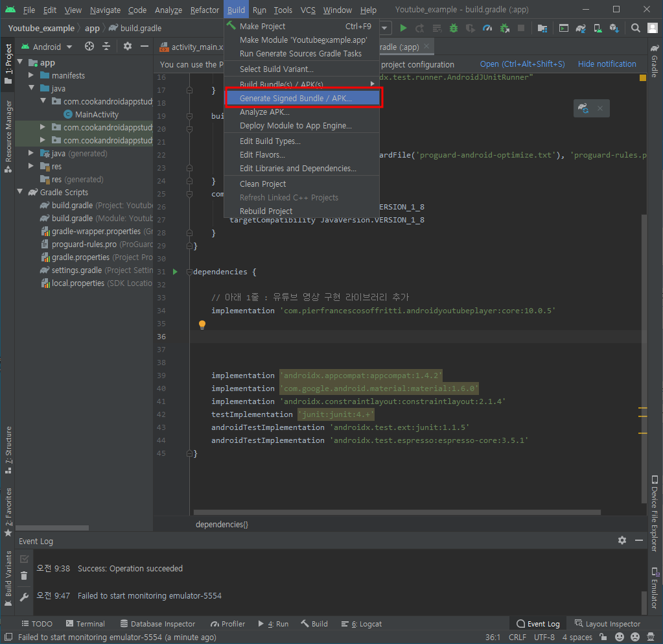Open the Gradle side tool window

coord(655,60)
